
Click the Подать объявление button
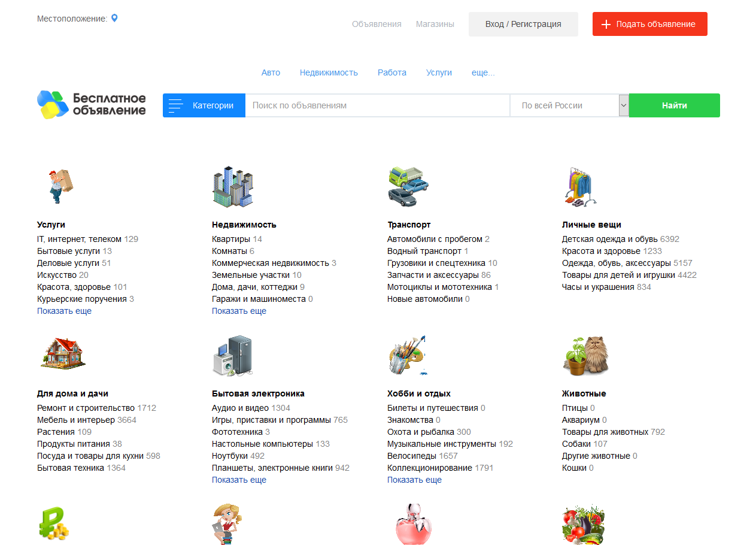[x=649, y=24]
